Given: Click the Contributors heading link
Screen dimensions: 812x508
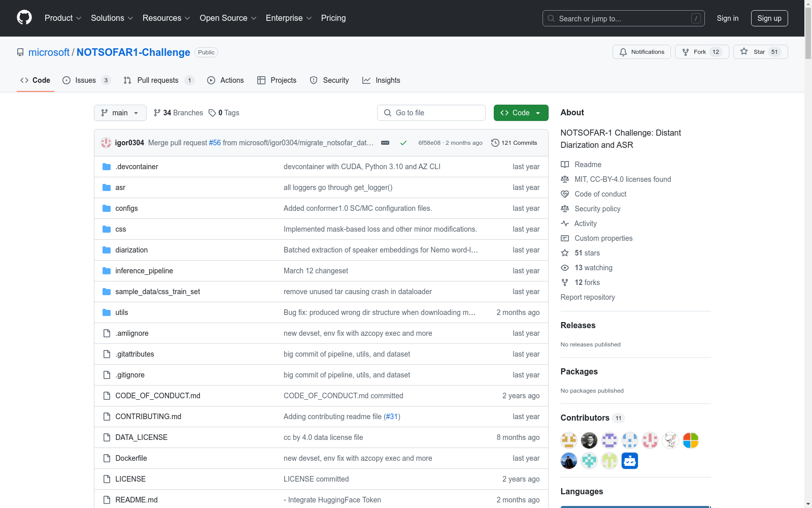Looking at the screenshot, I should pos(592,418).
